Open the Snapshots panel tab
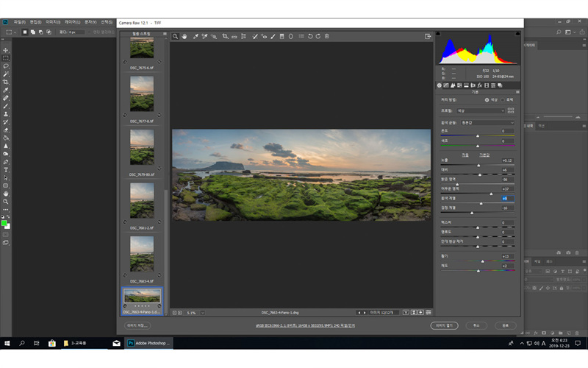The image size is (588, 368). [x=500, y=85]
